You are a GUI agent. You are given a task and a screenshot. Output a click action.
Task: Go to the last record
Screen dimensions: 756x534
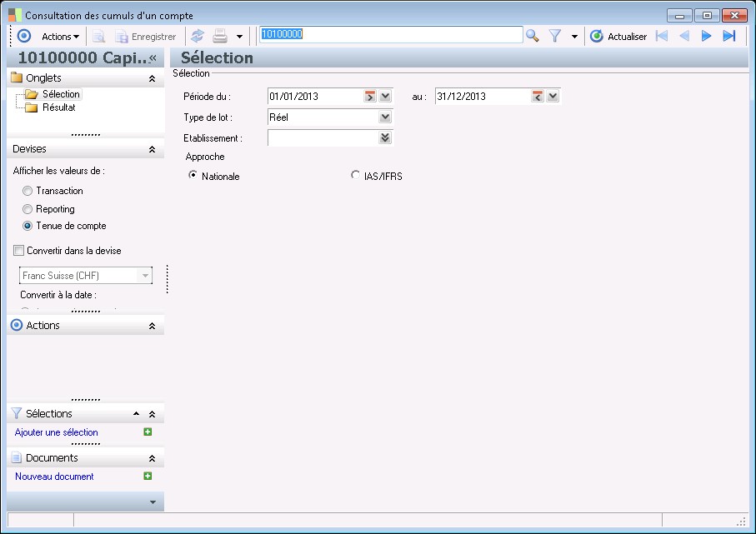click(x=729, y=36)
